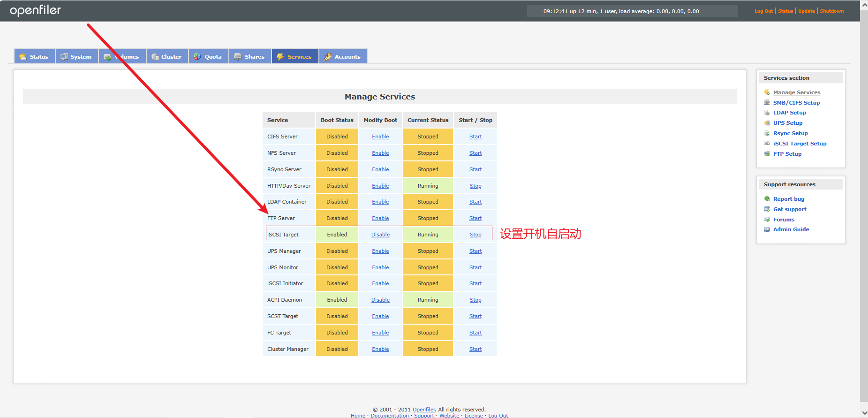Go to the Accounts tab
868x418 pixels.
click(x=343, y=57)
